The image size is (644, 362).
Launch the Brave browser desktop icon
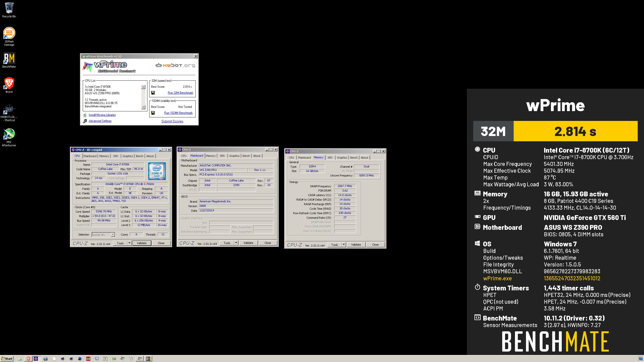(x=9, y=85)
